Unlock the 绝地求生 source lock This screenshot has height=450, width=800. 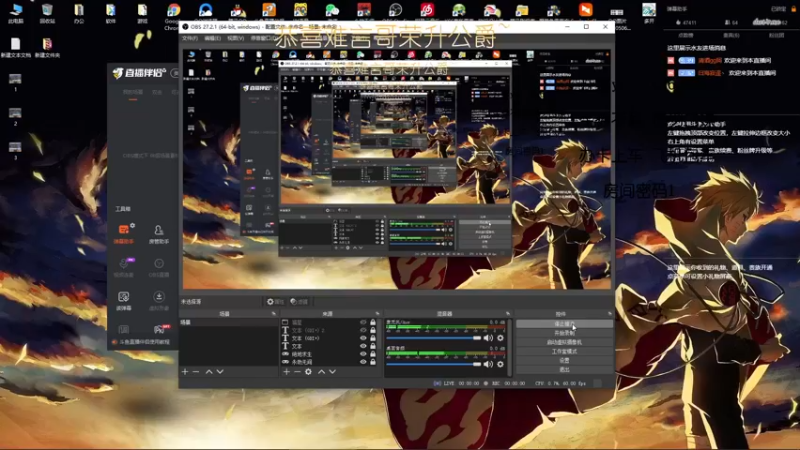click(373, 354)
